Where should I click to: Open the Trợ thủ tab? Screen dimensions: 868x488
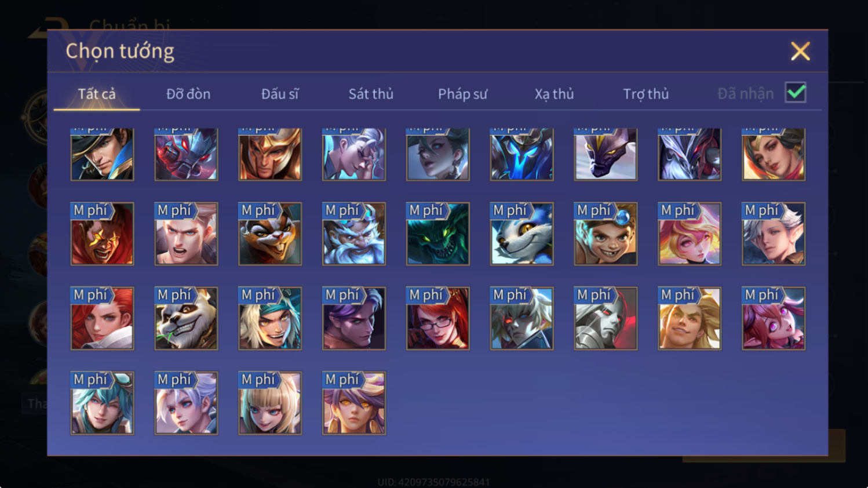coord(645,94)
